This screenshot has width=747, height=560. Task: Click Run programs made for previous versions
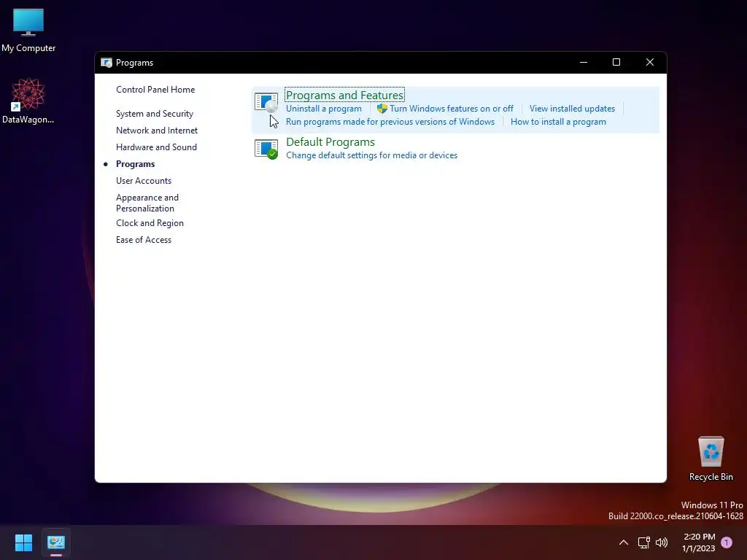click(390, 122)
